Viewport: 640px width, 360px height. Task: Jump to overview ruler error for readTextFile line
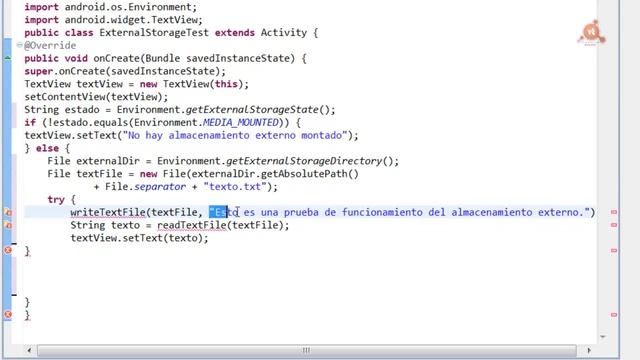[x=614, y=225]
